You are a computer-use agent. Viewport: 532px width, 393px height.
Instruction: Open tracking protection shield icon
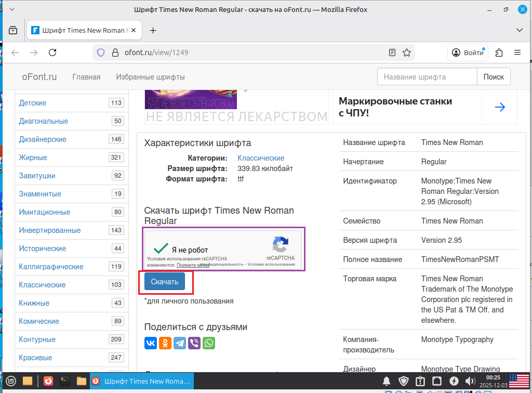[101, 53]
